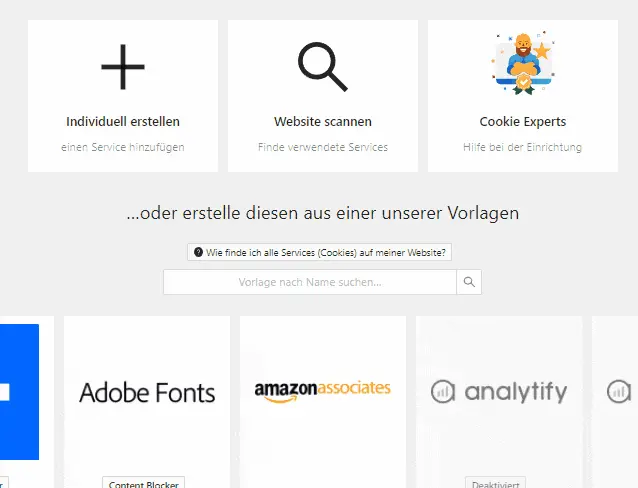Image resolution: width=638 pixels, height=488 pixels.
Task: Select the analytify template logo
Action: (x=499, y=392)
